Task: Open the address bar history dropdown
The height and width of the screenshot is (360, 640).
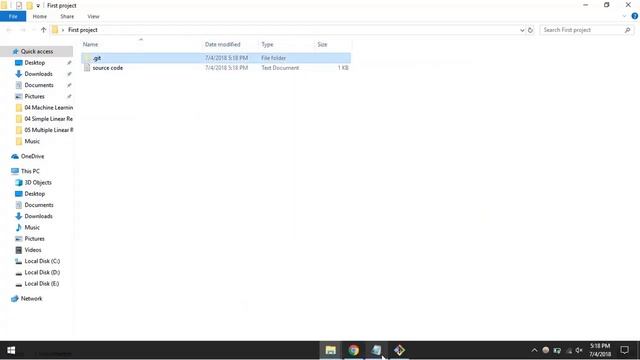Action: (x=522, y=30)
